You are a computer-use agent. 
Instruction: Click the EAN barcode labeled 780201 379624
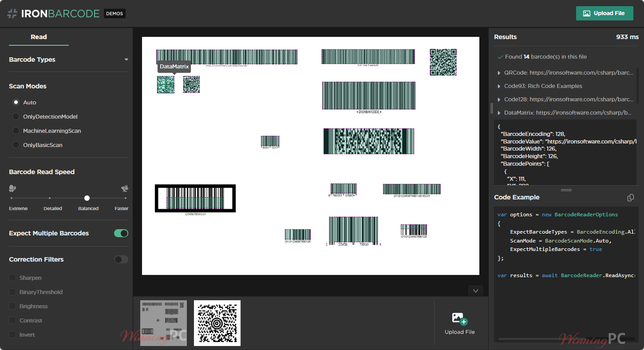(x=343, y=189)
